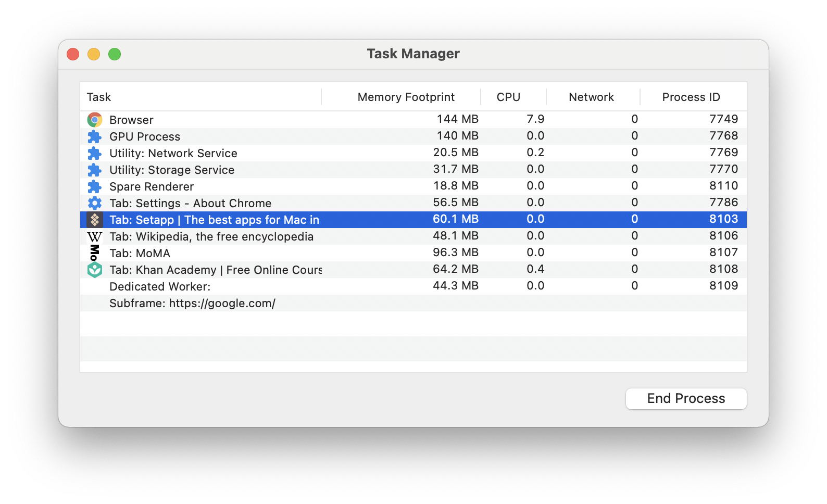Screen dimensions: 827x504
Task: Click the puzzle icon next to GPU Process
Action: click(x=95, y=136)
